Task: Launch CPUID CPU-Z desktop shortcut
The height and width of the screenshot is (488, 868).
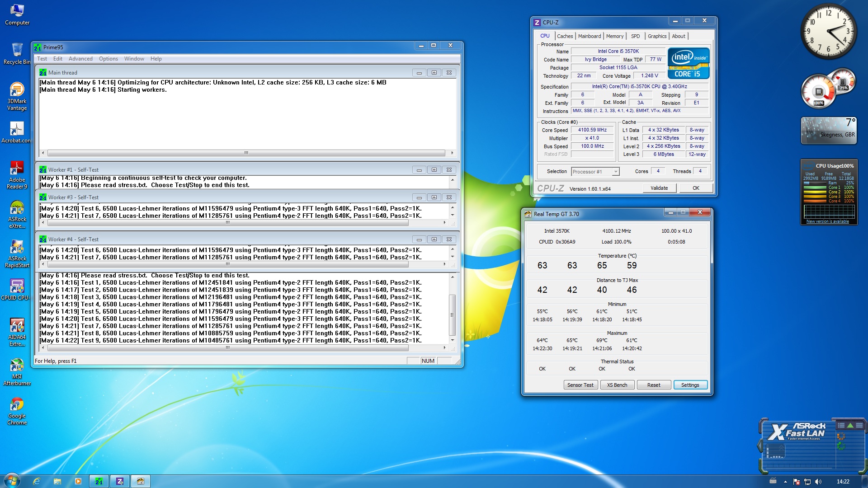Action: [17, 289]
